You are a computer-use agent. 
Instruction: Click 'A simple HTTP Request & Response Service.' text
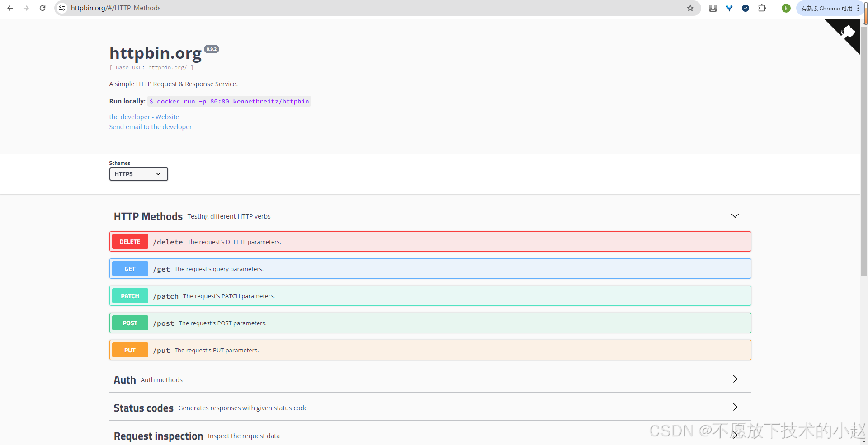point(174,84)
